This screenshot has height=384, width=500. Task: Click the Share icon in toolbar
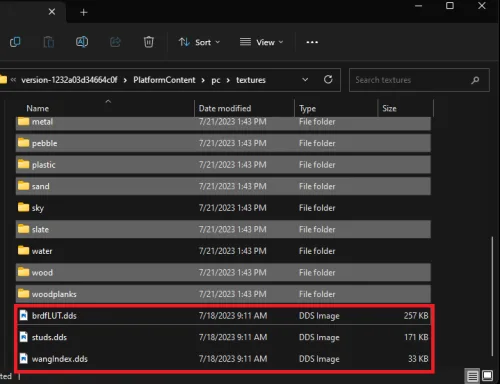point(115,42)
